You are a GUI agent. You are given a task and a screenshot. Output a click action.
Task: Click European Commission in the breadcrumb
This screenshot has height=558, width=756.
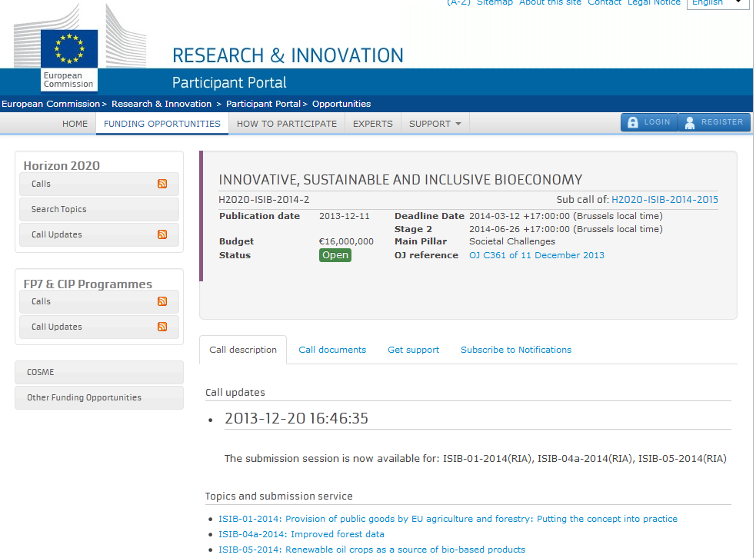51,104
